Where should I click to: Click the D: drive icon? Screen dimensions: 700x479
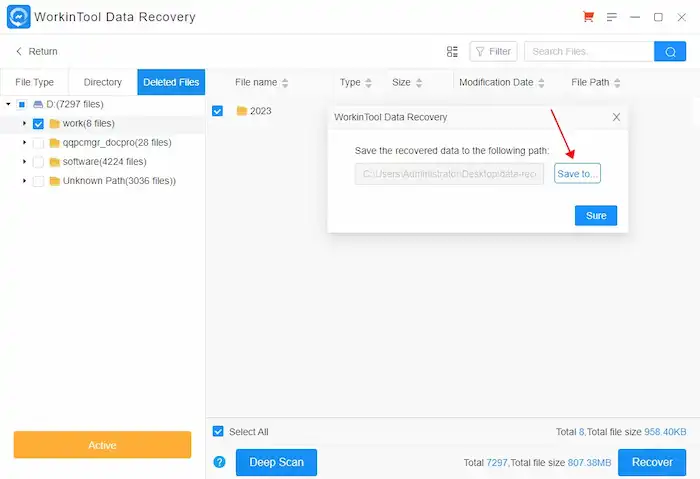tap(38, 104)
